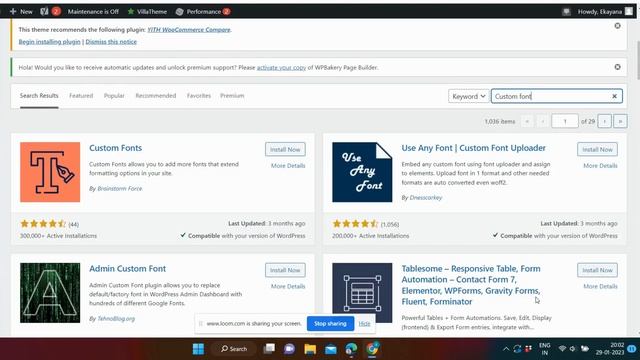Switch to Google Chrome on the taskbar
Viewport: 640px width, 360px height.
pyautogui.click(x=372, y=349)
